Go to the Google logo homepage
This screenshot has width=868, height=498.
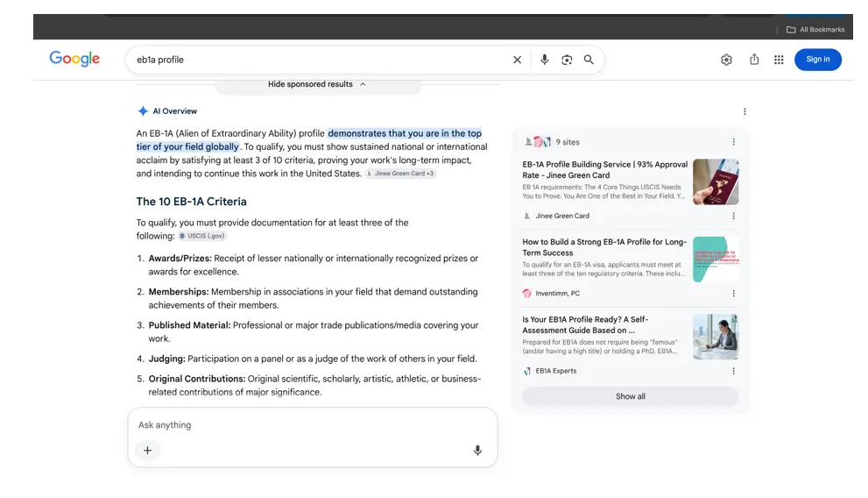[x=74, y=59]
